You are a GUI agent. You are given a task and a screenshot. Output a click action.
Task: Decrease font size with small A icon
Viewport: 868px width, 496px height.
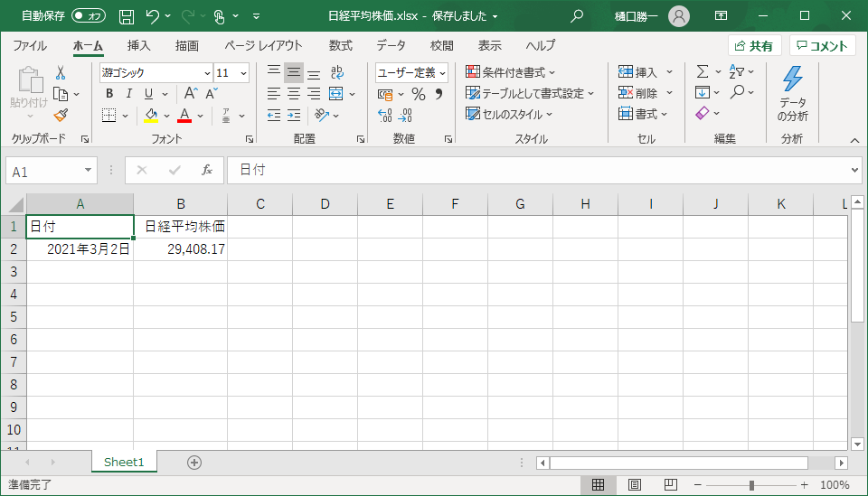click(x=211, y=93)
